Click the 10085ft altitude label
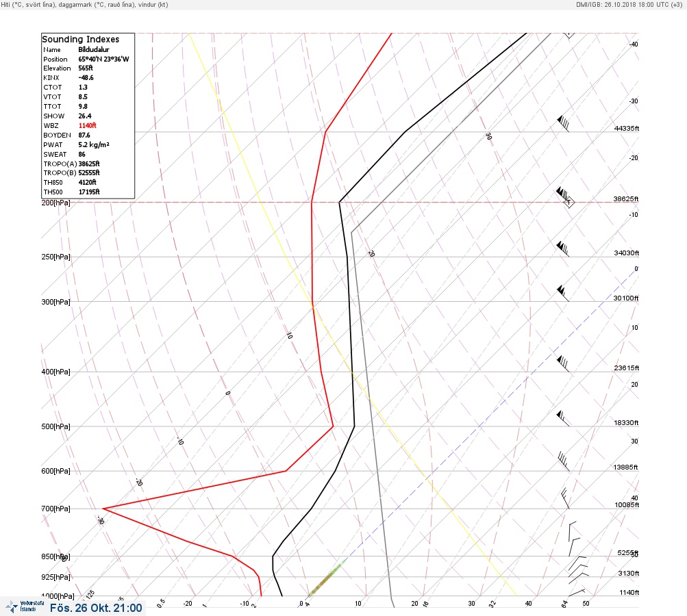 [x=627, y=505]
